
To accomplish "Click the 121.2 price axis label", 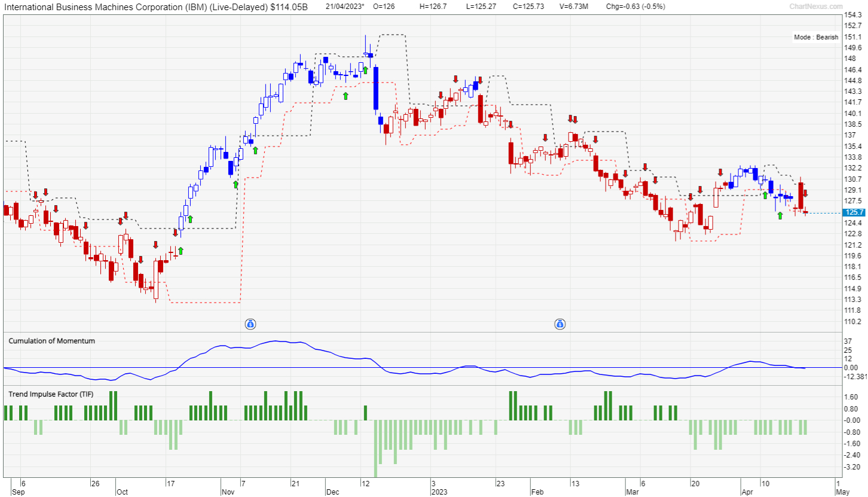I will [852, 245].
